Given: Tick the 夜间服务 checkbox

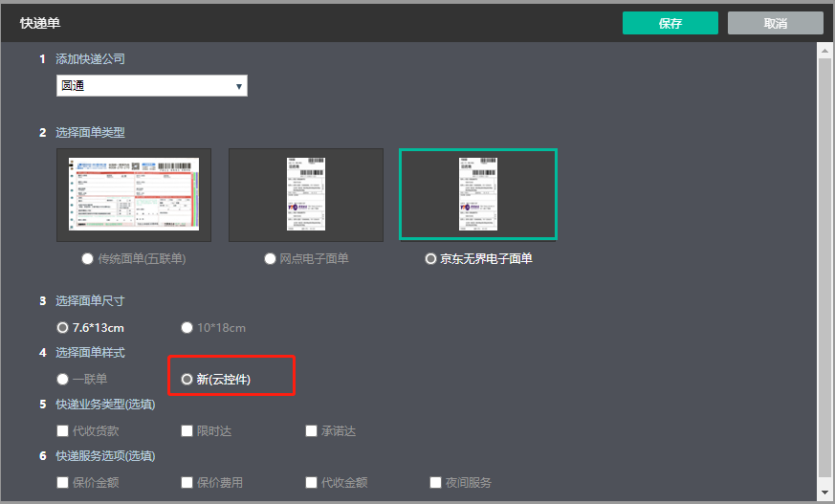Looking at the screenshot, I should coord(435,482).
